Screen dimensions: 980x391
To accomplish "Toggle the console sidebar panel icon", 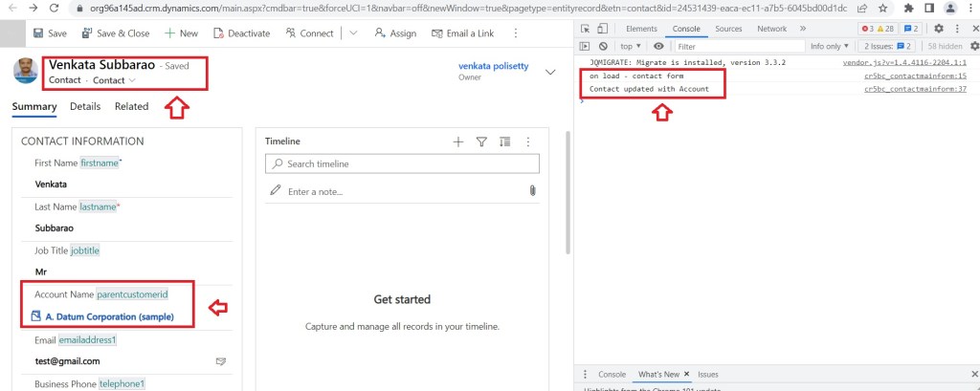I will [x=585, y=46].
